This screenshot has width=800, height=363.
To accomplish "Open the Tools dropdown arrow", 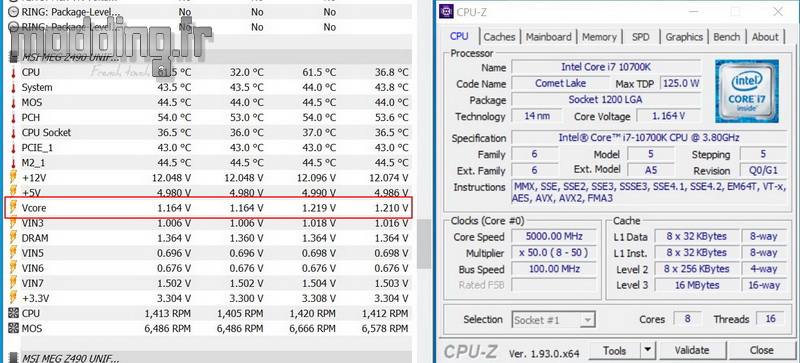I will click(647, 351).
